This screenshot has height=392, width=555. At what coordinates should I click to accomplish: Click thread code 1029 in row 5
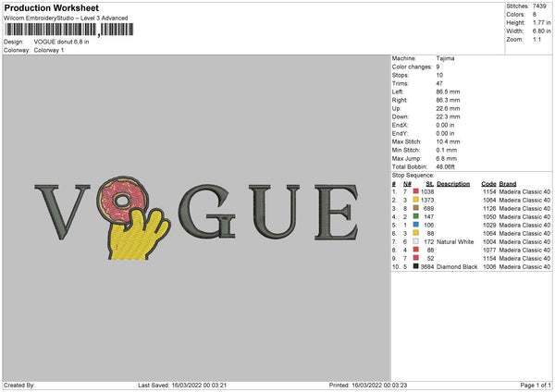click(489, 225)
